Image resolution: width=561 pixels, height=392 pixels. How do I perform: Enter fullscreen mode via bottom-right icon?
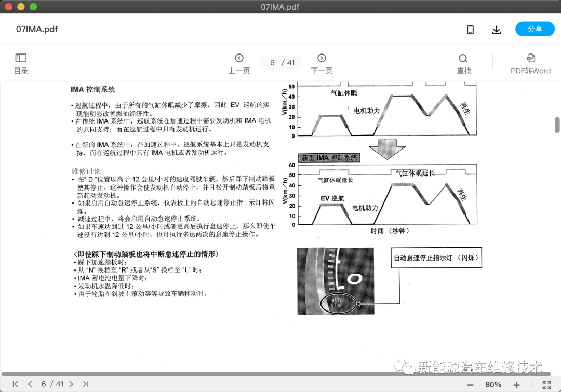(x=546, y=385)
